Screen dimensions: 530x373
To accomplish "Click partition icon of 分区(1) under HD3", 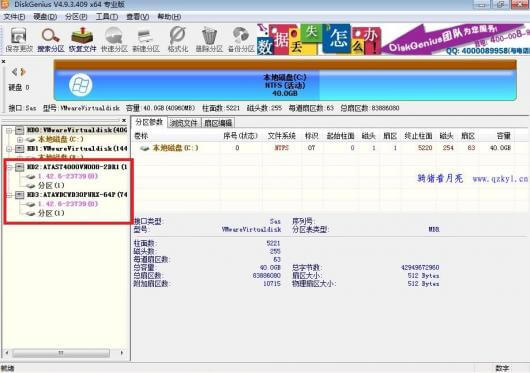I will (x=31, y=213).
